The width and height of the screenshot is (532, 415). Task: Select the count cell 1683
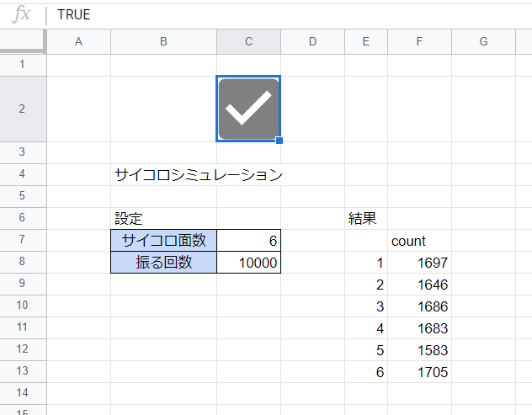tap(419, 327)
